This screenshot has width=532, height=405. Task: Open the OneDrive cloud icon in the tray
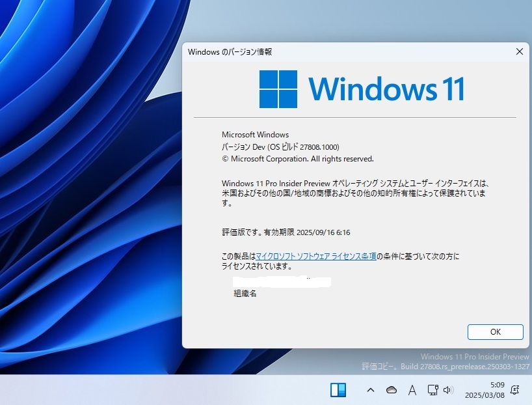pyautogui.click(x=392, y=390)
